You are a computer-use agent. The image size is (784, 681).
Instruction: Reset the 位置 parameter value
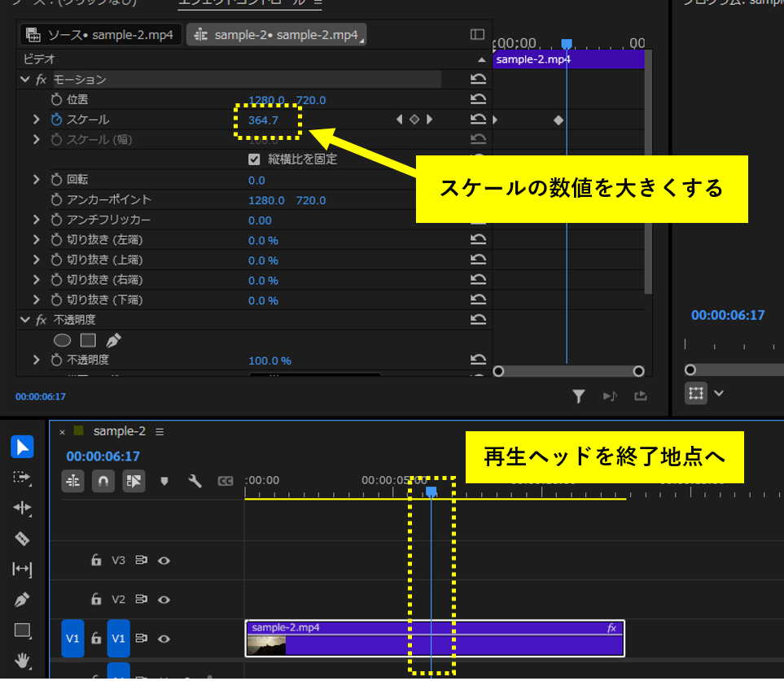click(479, 99)
